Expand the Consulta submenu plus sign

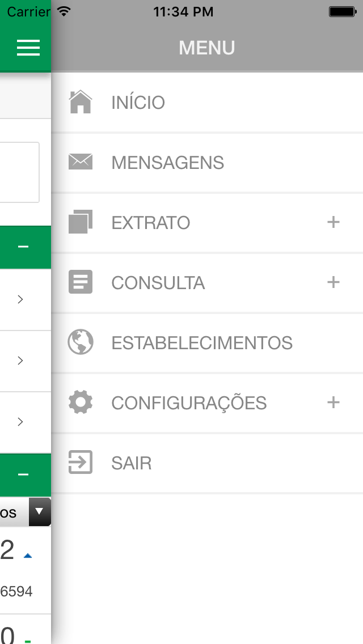coord(334,282)
